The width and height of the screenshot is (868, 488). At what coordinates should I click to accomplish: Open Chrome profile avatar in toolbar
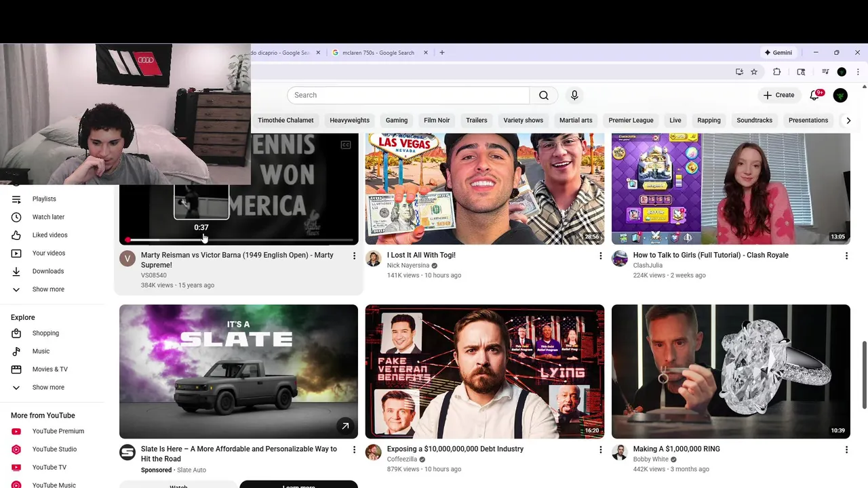point(842,72)
